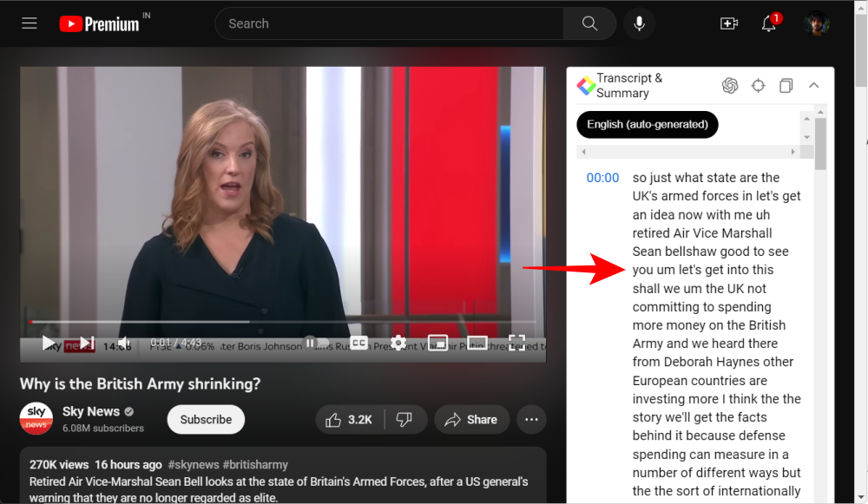Click into the YouTube search field
This screenshot has height=504, width=868.
[389, 23]
